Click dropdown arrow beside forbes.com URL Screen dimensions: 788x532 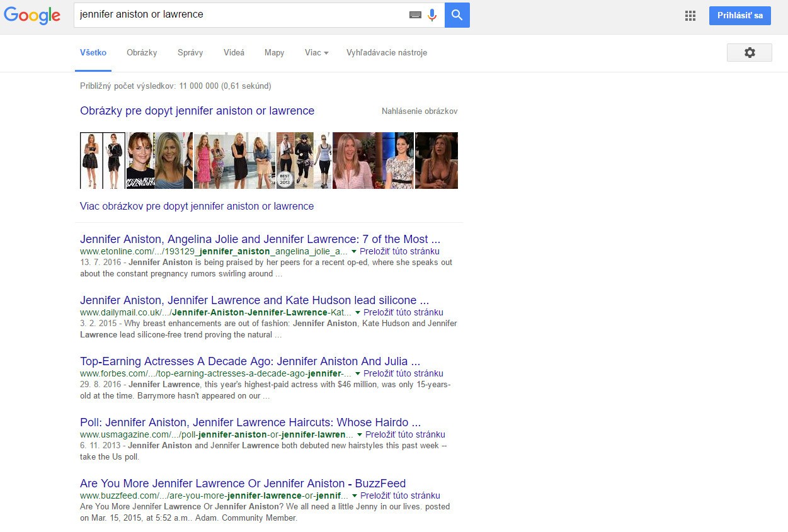pyautogui.click(x=358, y=373)
